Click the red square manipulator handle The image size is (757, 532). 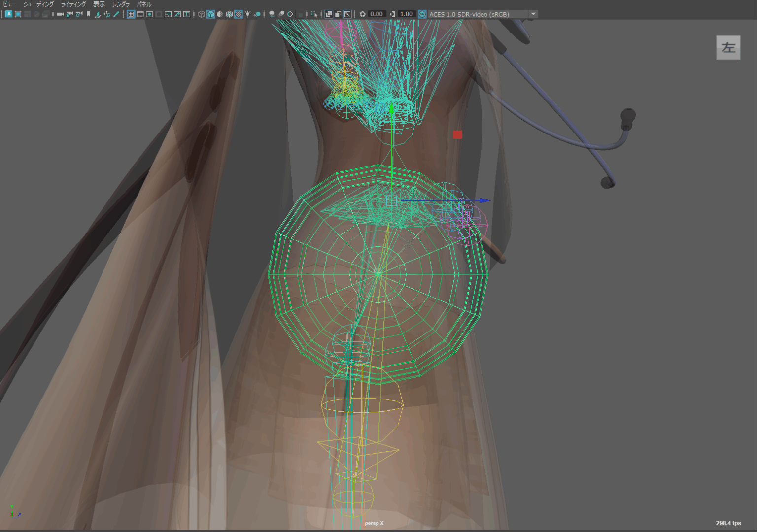[457, 134]
